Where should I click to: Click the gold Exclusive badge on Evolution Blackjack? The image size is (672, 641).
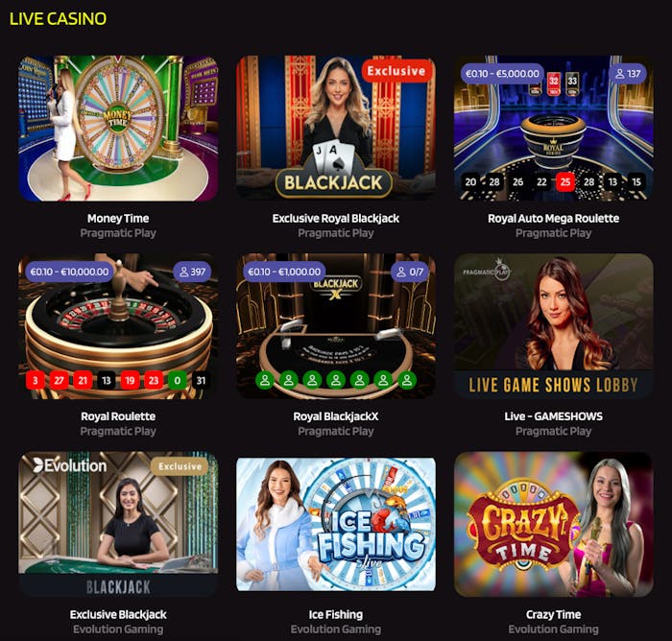point(180,466)
